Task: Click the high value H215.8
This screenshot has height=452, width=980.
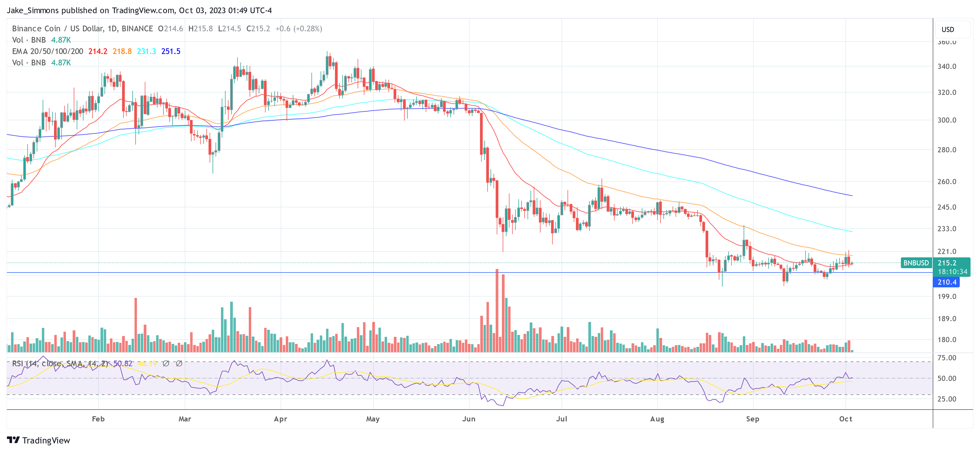Action: tap(200, 29)
